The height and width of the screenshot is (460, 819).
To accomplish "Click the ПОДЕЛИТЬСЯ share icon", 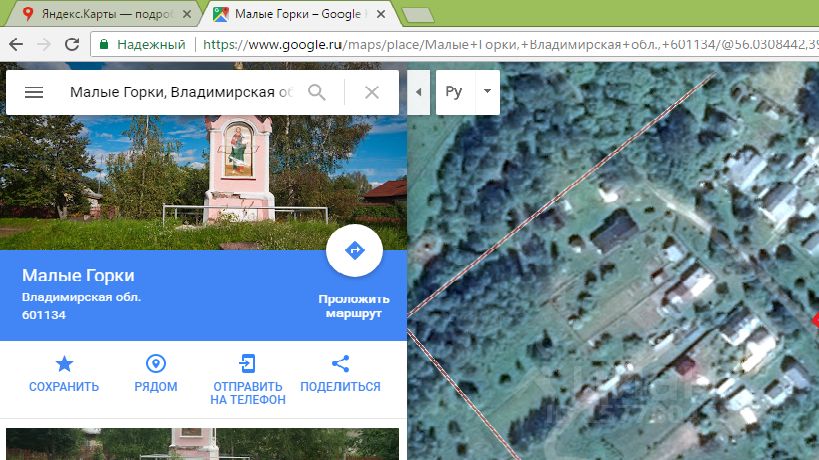I will pyautogui.click(x=340, y=363).
